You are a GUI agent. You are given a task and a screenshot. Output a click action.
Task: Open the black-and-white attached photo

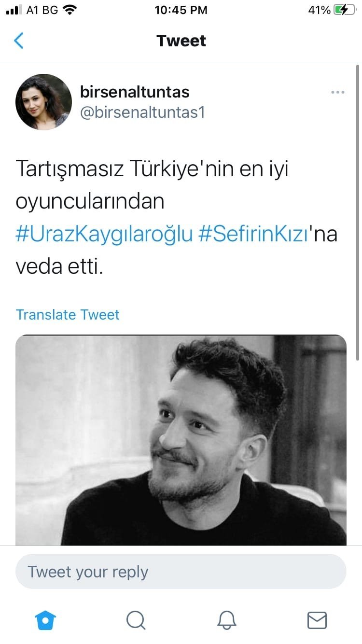(181, 440)
